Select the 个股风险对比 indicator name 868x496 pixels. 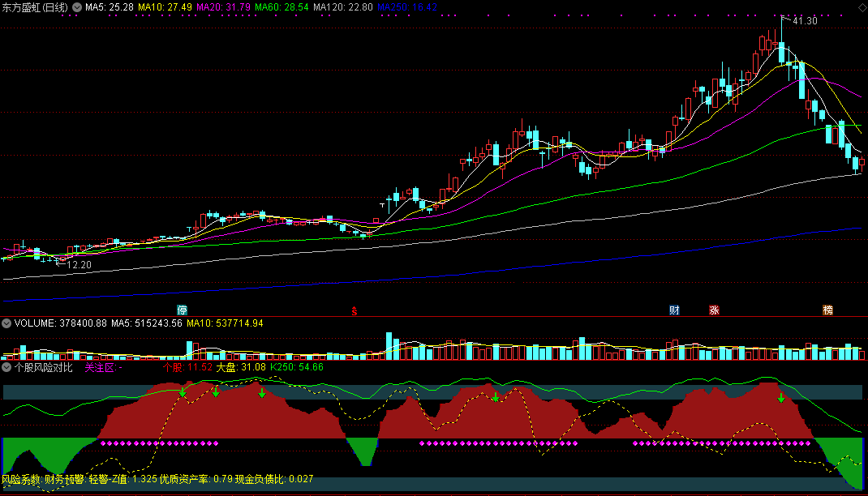click(x=43, y=367)
